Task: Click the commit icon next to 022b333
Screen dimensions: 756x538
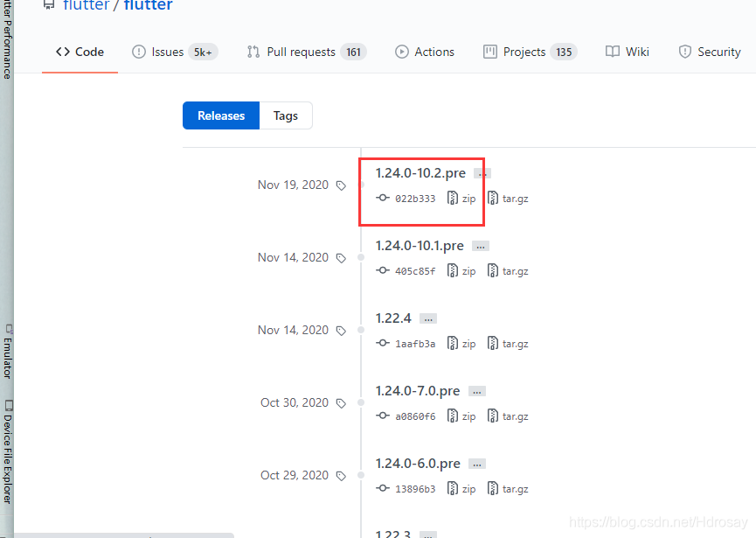Action: (383, 198)
